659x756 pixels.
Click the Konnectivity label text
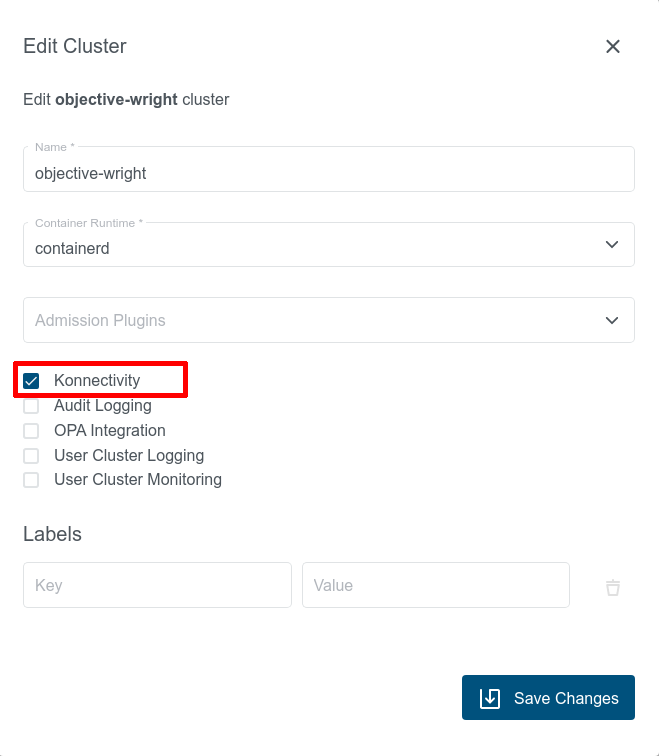click(x=97, y=381)
